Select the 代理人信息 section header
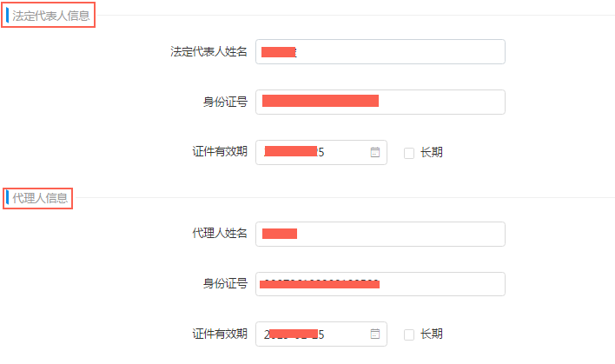The height and width of the screenshot is (364, 615). point(40,197)
